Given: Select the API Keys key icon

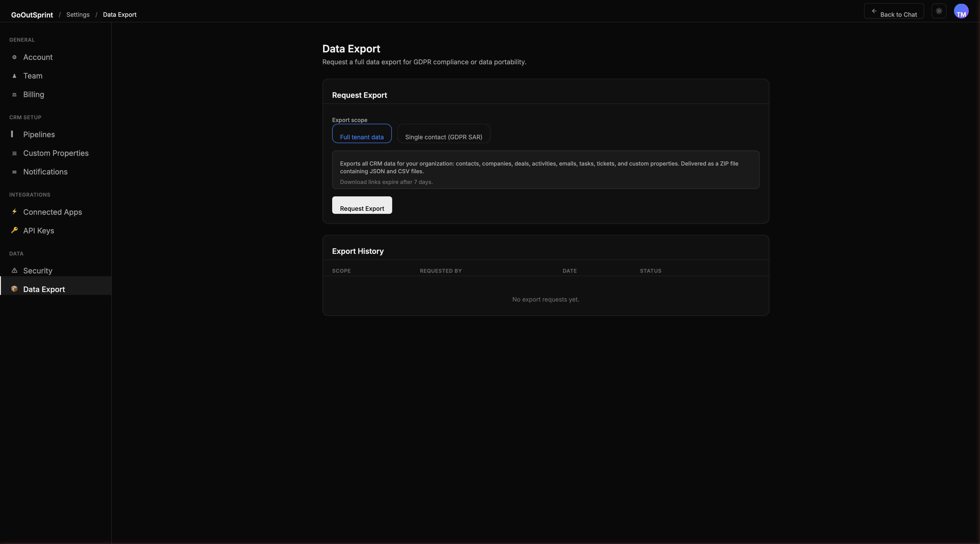Looking at the screenshot, I should (x=14, y=230).
